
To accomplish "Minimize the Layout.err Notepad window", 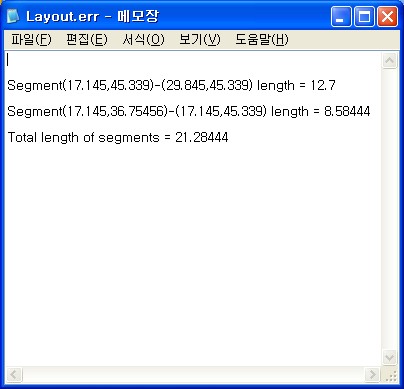I will click(x=341, y=17).
